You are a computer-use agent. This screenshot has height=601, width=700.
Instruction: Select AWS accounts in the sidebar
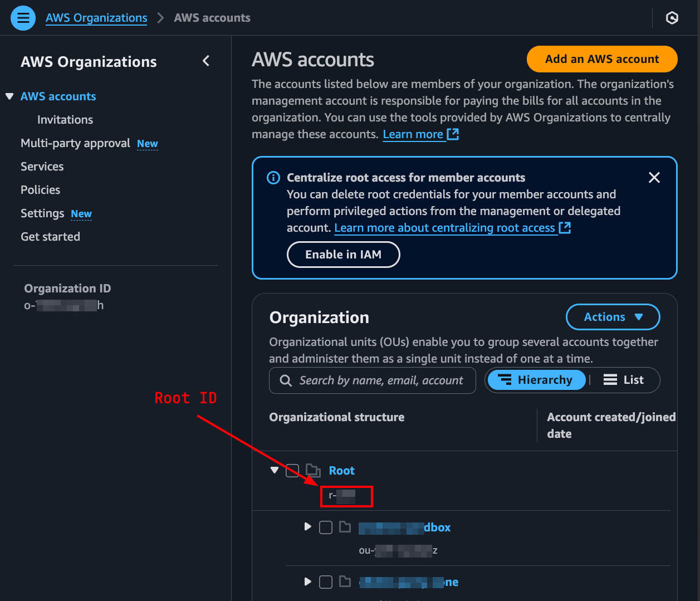[x=58, y=96]
